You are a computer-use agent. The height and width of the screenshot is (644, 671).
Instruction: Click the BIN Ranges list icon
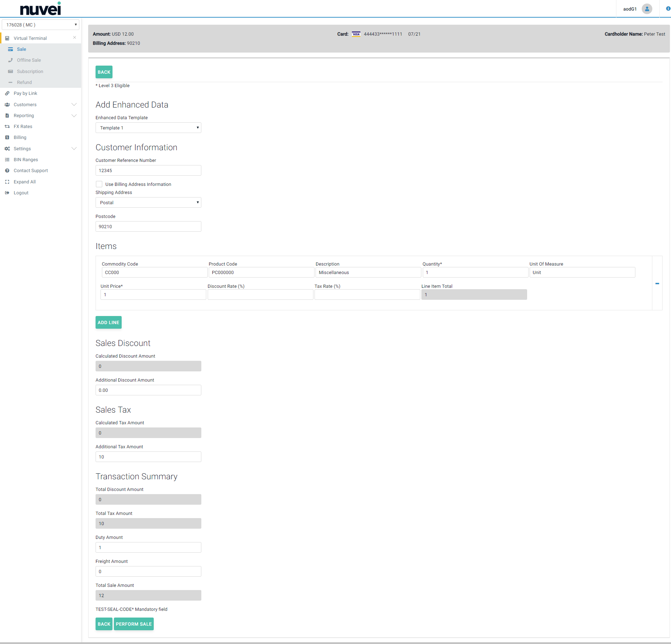[x=7, y=160]
